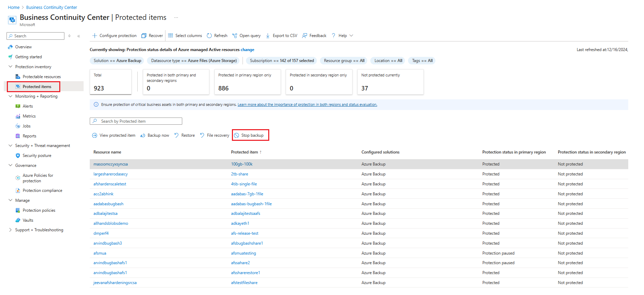Collapse the Protection inventory section
Screen dimensions: 644x295
coord(10,67)
